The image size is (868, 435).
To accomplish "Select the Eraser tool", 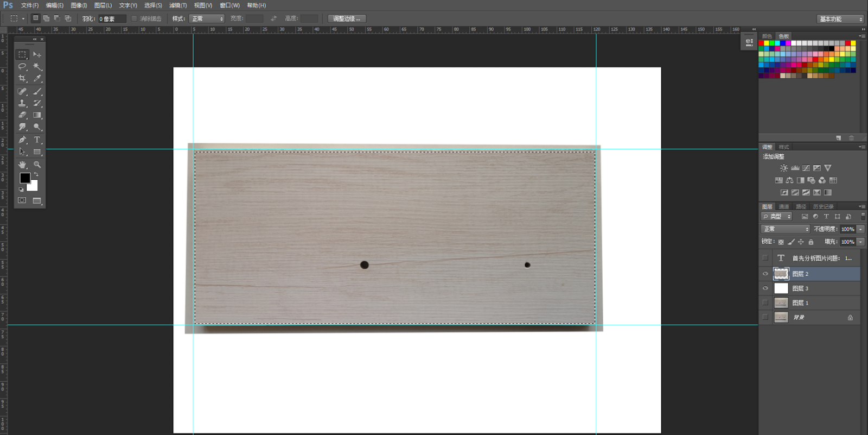I will coord(22,115).
